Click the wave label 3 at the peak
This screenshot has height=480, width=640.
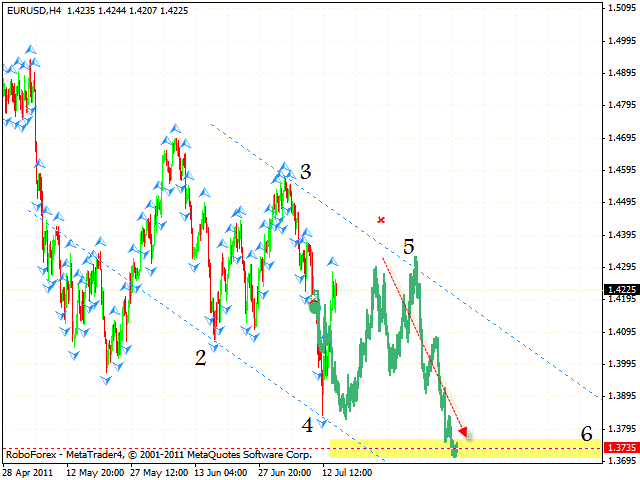point(305,171)
